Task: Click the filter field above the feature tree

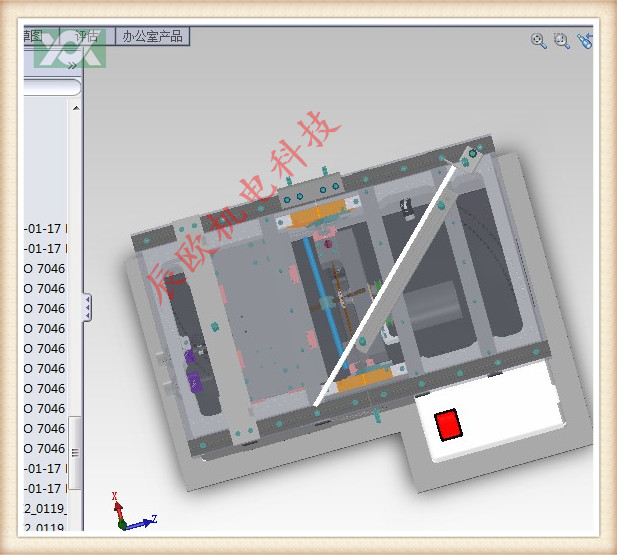Action: pos(52,87)
